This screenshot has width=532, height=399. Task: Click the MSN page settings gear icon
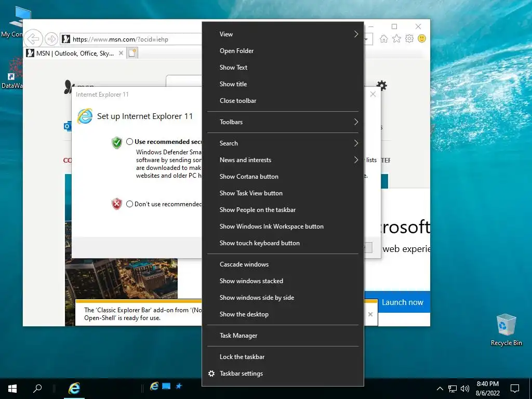coord(382,85)
